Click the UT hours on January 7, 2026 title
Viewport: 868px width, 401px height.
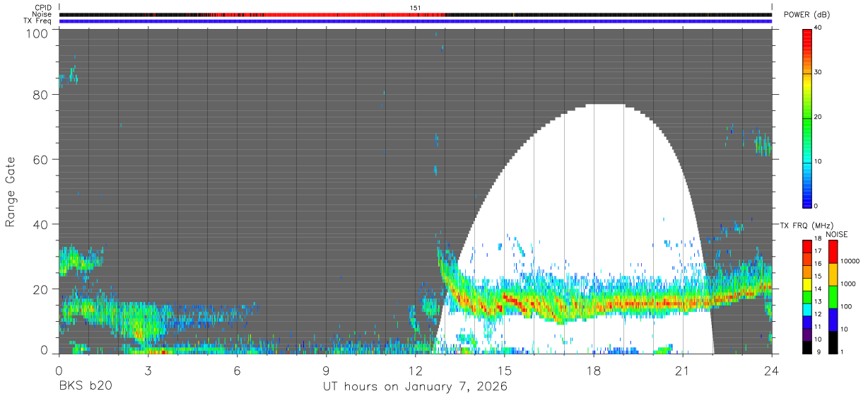pyautogui.click(x=415, y=387)
